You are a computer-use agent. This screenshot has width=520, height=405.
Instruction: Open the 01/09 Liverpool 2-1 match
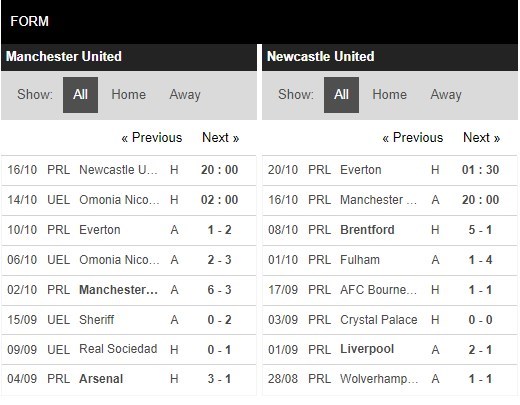click(x=390, y=350)
